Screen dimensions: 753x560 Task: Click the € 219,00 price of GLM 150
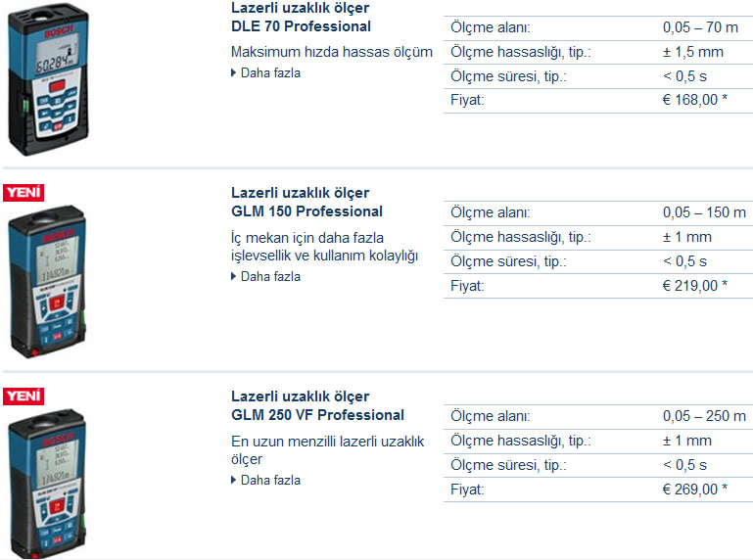point(695,286)
